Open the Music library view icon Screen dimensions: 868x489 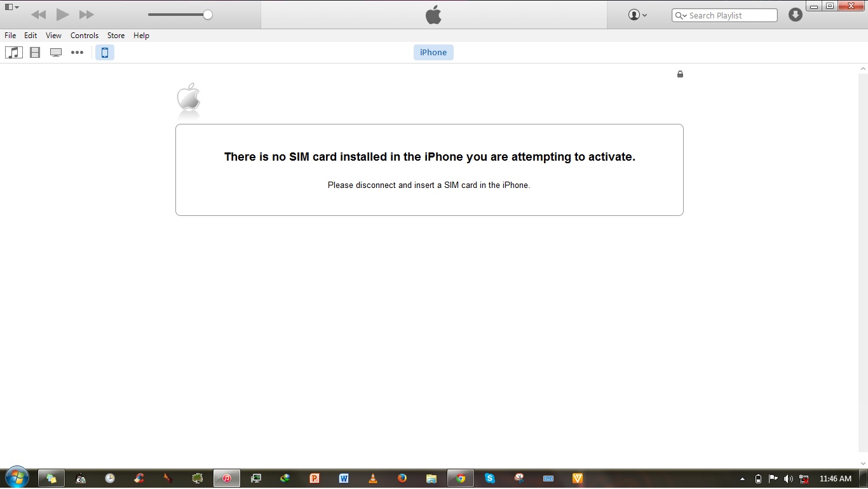(14, 53)
